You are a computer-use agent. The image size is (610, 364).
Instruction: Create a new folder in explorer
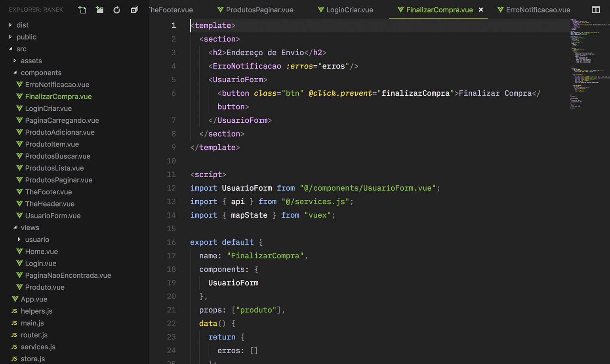[99, 10]
